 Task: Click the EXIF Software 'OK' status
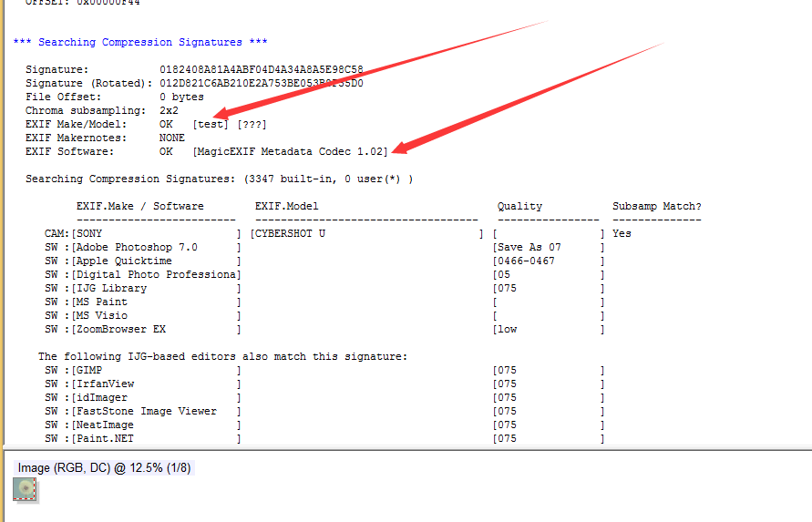coord(166,151)
